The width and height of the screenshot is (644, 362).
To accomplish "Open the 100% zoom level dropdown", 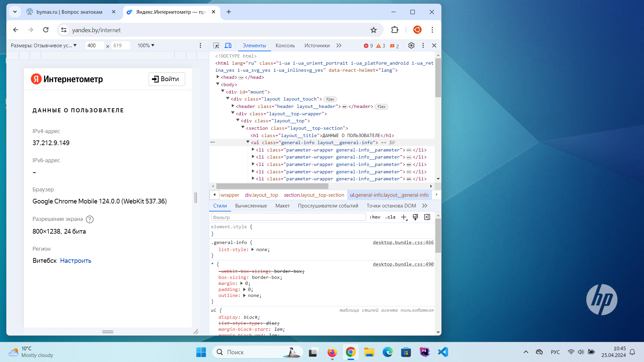I will (146, 46).
